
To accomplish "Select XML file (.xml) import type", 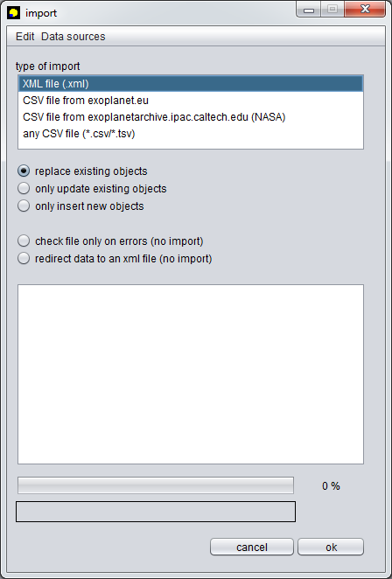I will pos(191,84).
